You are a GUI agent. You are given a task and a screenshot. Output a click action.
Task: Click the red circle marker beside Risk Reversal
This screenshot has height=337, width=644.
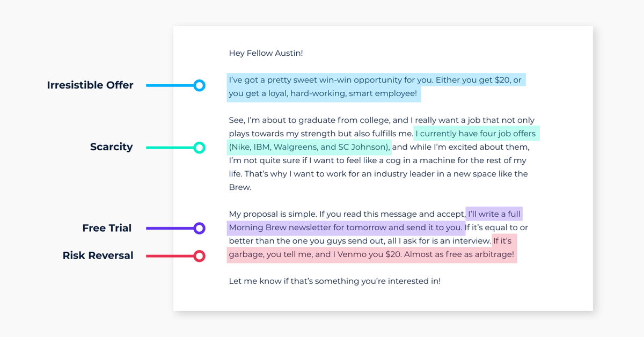(199, 256)
